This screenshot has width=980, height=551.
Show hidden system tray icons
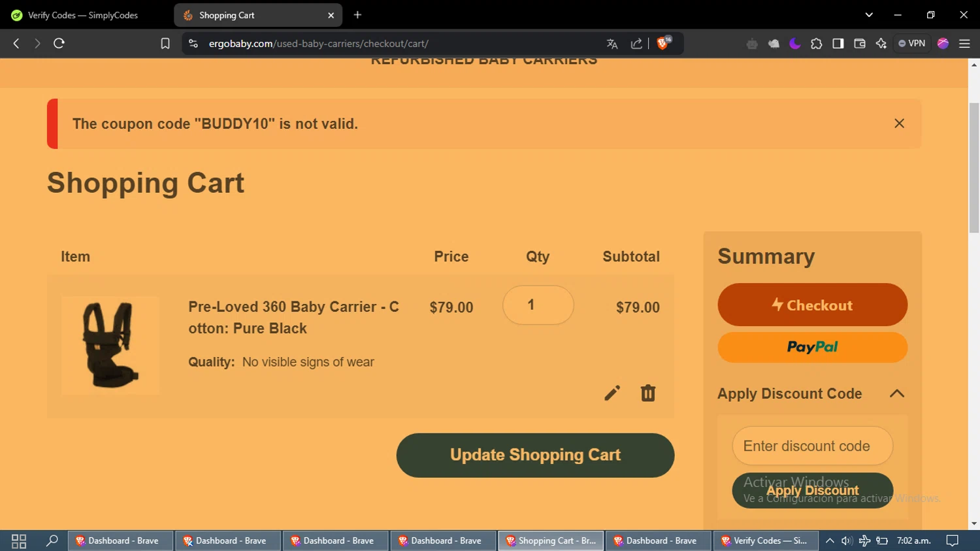coord(830,541)
